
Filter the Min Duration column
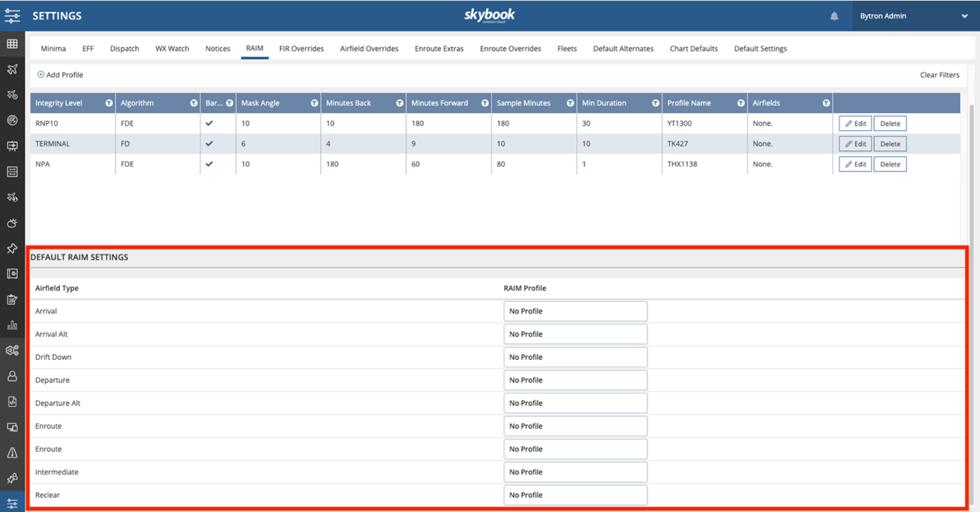click(655, 103)
